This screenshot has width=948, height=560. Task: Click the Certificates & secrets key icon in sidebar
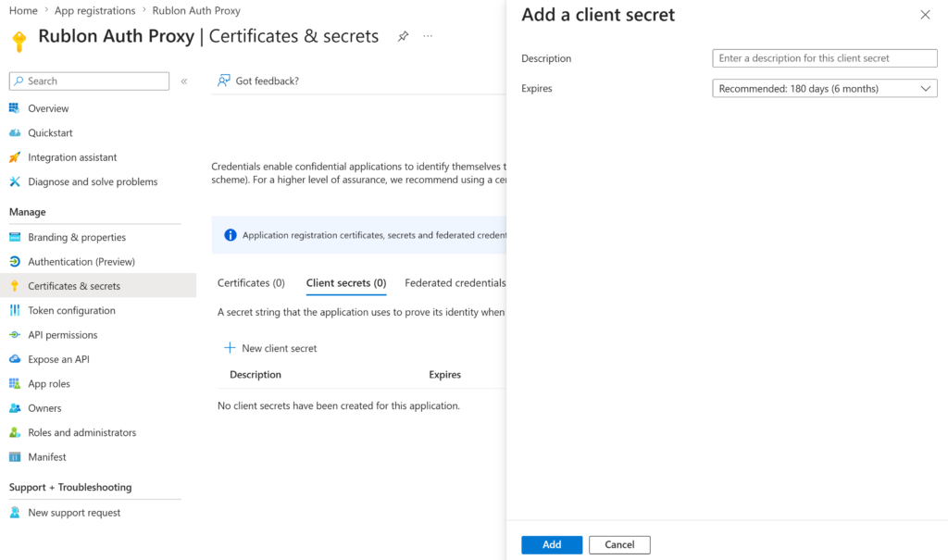[15, 286]
